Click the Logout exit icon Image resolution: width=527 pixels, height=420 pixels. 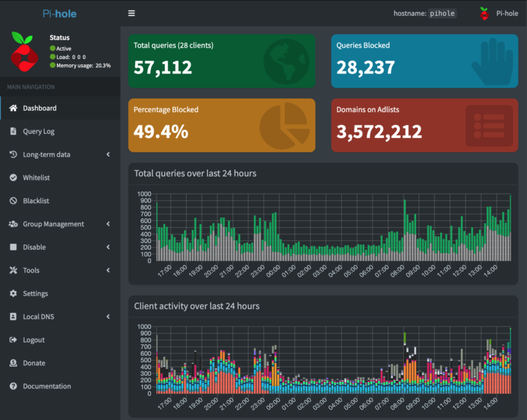pos(13,340)
